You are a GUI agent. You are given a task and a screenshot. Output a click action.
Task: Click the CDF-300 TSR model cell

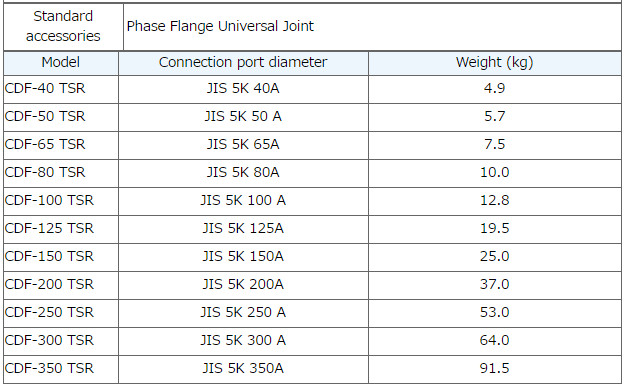pyautogui.click(x=61, y=341)
